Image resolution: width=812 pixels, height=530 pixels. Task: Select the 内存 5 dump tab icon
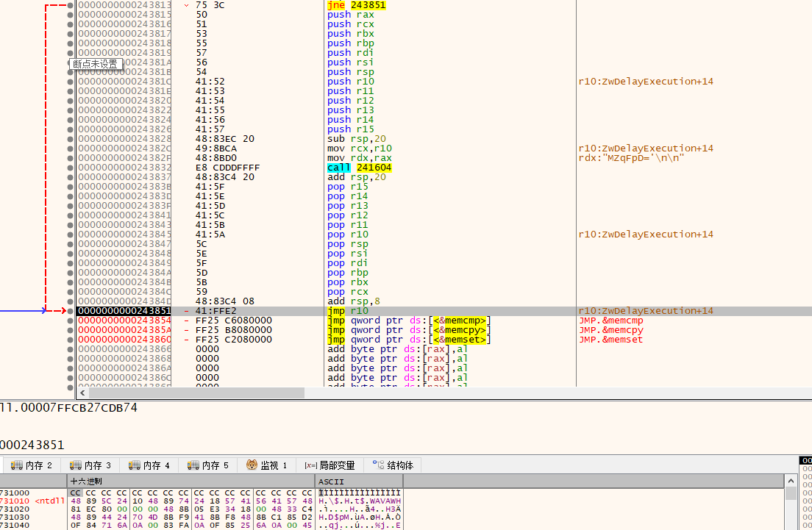click(193, 465)
